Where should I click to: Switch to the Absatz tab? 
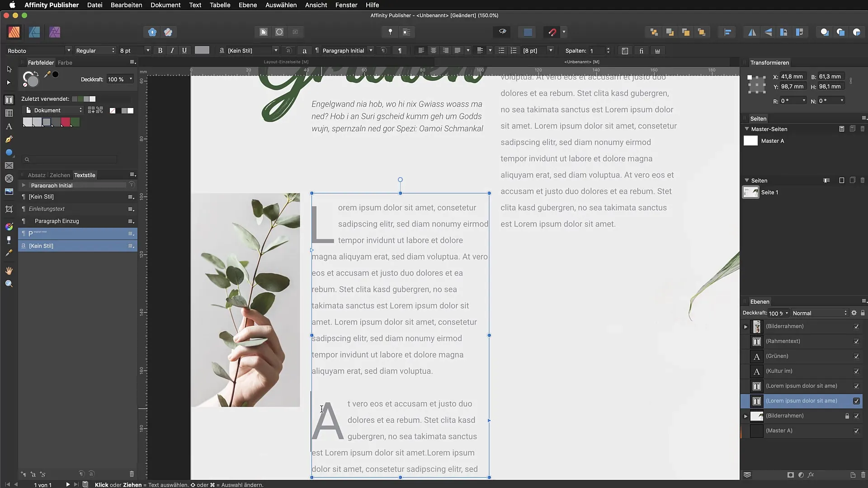coord(37,175)
